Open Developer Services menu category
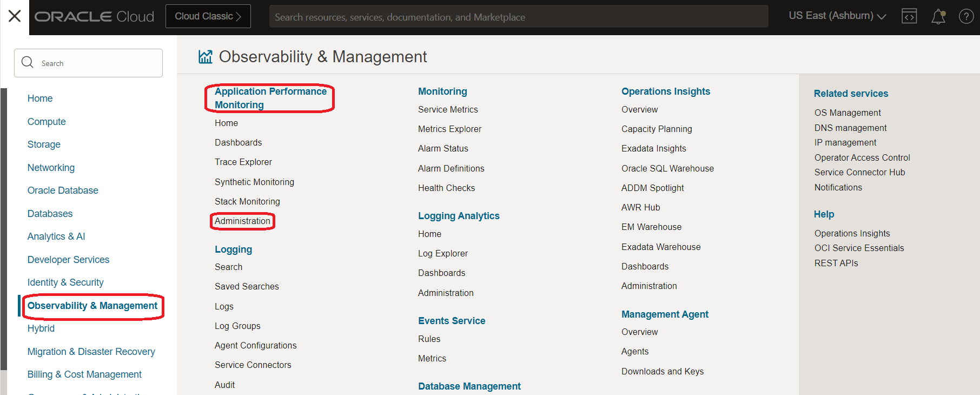This screenshot has width=980, height=395. [x=68, y=260]
